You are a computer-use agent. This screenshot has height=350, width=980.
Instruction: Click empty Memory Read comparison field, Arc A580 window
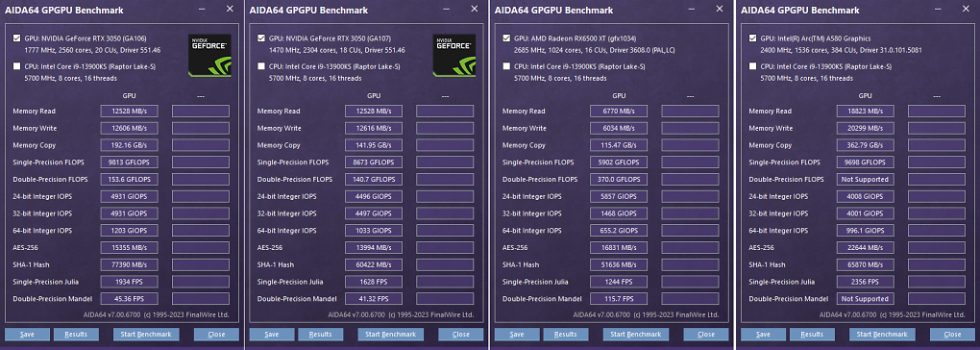tap(936, 111)
